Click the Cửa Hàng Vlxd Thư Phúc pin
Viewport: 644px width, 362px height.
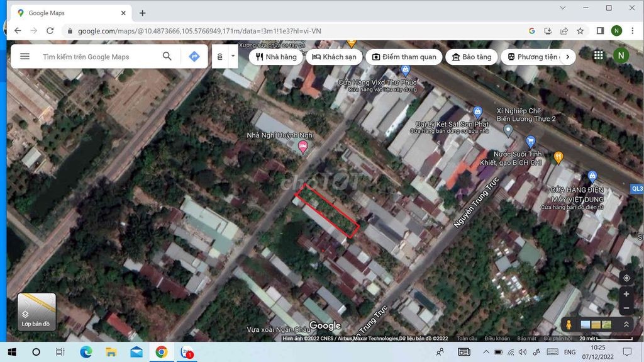pyautogui.click(x=406, y=71)
